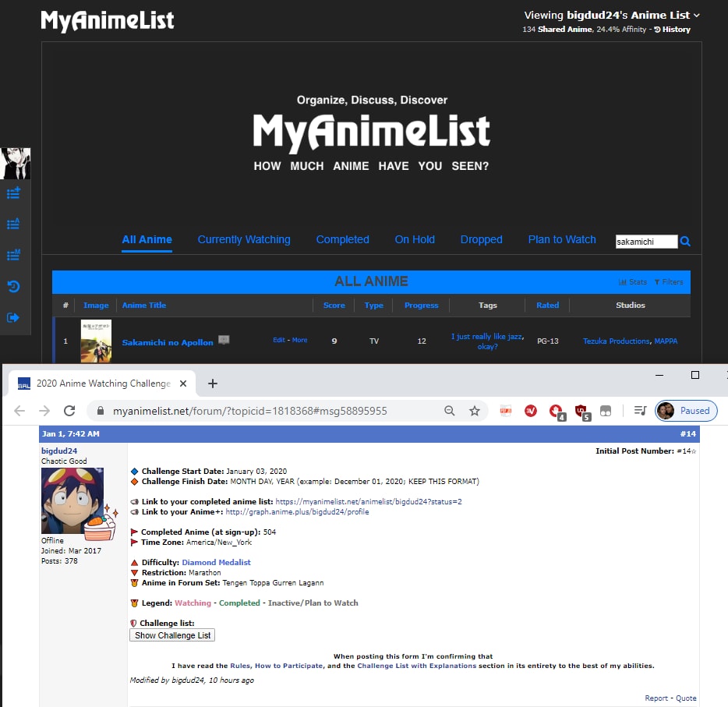728x707 pixels.
Task: Open the manga list 'M' sidebar icon
Action: click(x=13, y=255)
